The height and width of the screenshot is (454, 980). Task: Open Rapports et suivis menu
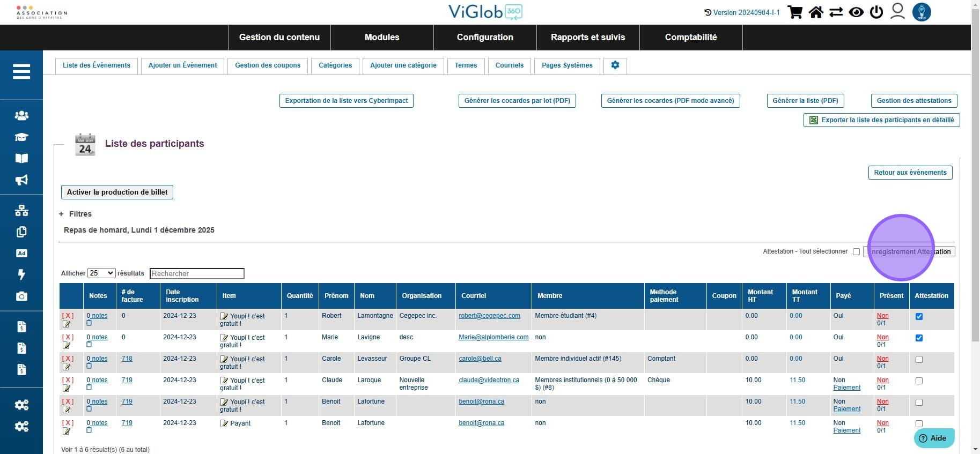pyautogui.click(x=588, y=38)
